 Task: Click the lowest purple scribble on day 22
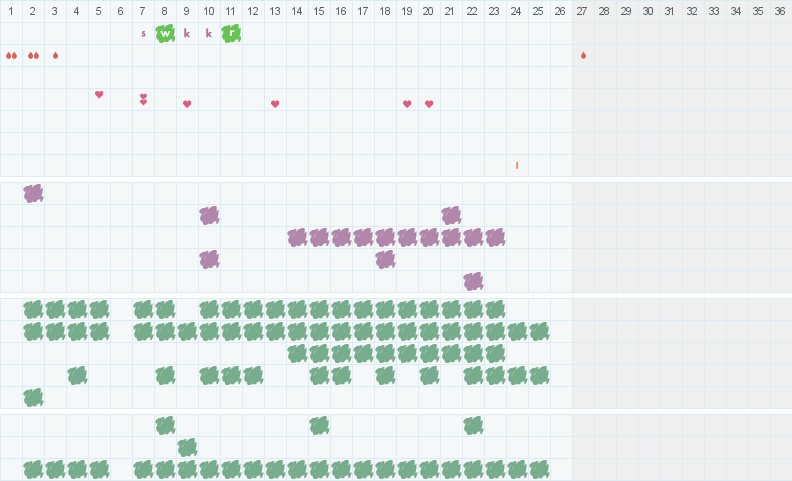[473, 281]
